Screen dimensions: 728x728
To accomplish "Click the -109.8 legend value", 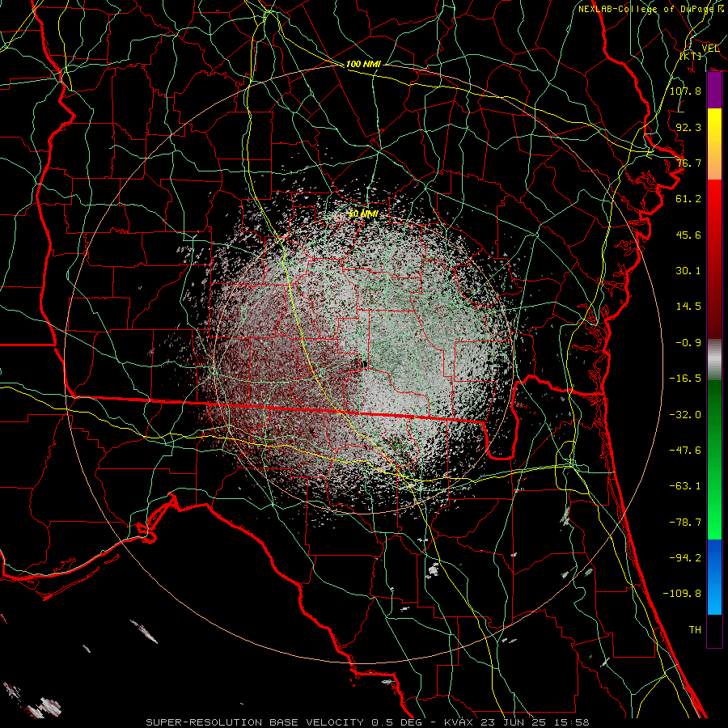I will coord(682,594).
